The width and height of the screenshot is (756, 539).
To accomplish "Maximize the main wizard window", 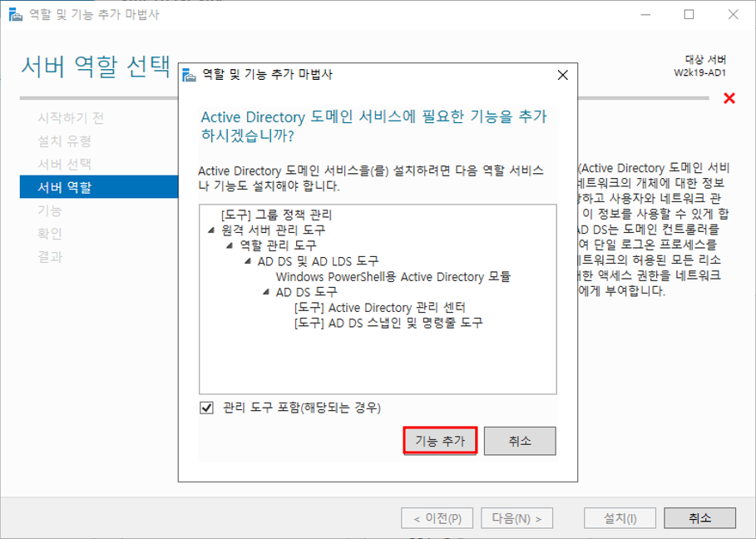I will pos(689,14).
